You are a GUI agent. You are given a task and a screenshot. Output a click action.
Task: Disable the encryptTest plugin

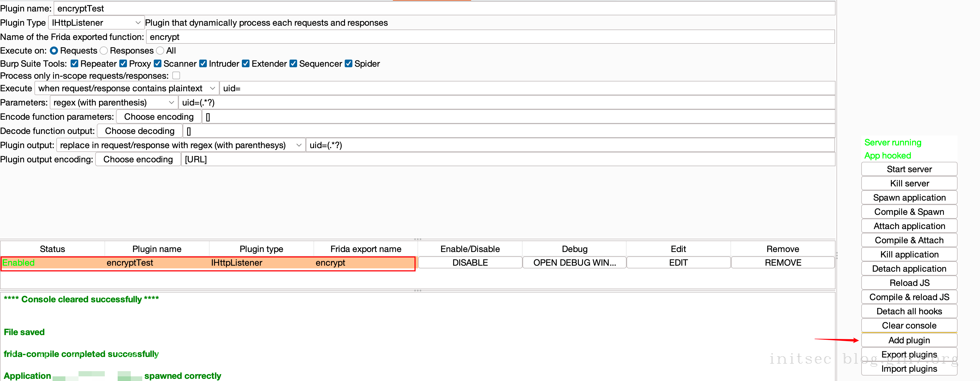pos(470,263)
